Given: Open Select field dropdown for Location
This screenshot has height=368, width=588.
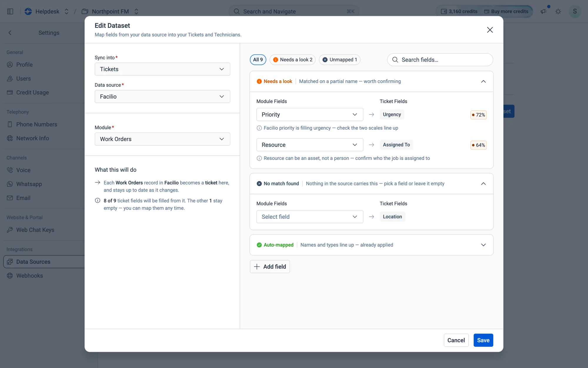Looking at the screenshot, I should pyautogui.click(x=310, y=217).
